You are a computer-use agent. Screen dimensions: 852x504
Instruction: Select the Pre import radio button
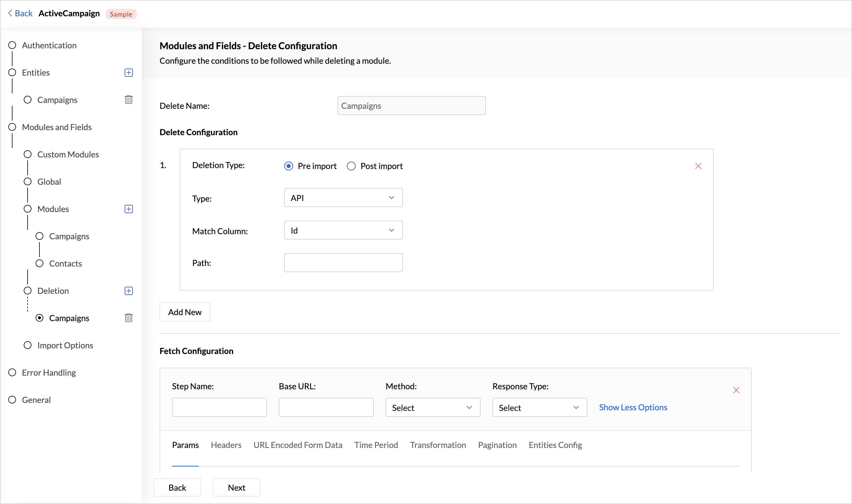point(289,166)
